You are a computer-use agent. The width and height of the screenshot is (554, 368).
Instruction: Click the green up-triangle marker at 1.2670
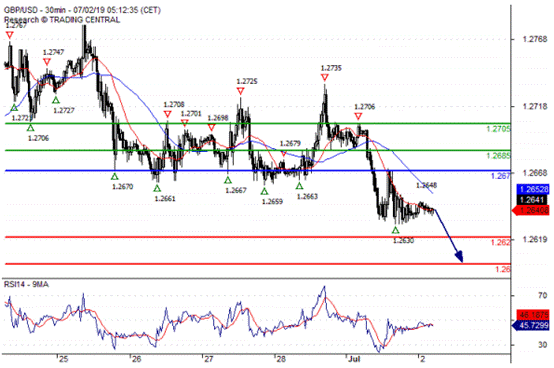[114, 176]
